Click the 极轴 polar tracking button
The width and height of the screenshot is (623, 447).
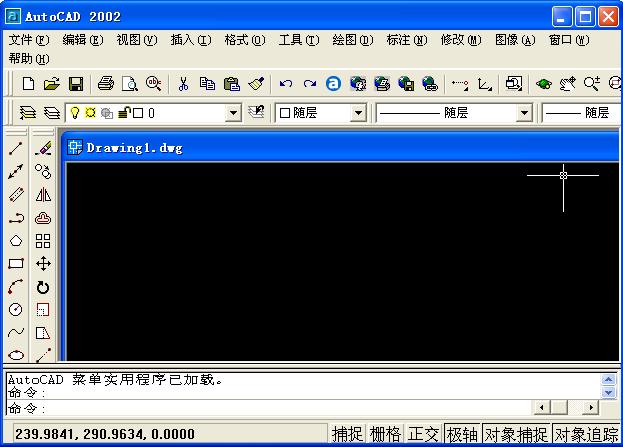click(x=462, y=434)
